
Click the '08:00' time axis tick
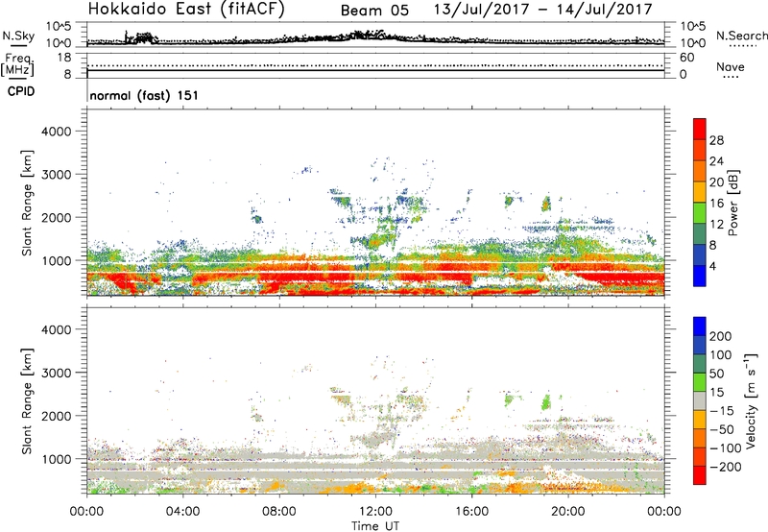click(279, 512)
